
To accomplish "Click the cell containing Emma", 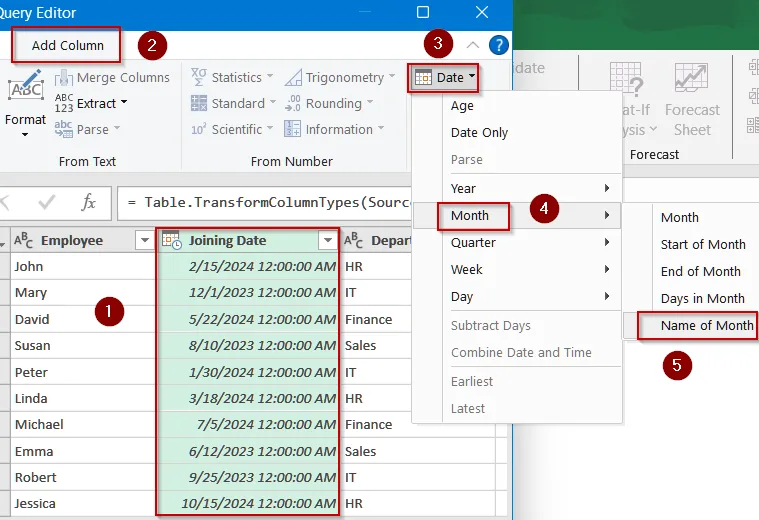I will point(83,451).
